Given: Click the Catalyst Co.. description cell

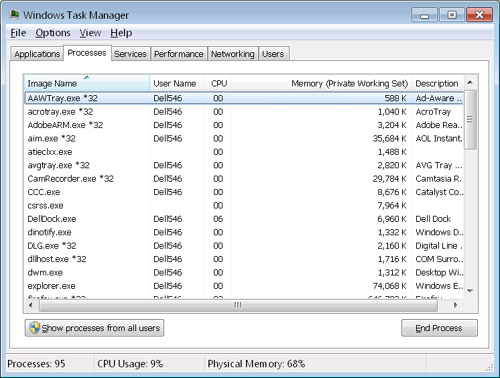Looking at the screenshot, I should [x=439, y=192].
